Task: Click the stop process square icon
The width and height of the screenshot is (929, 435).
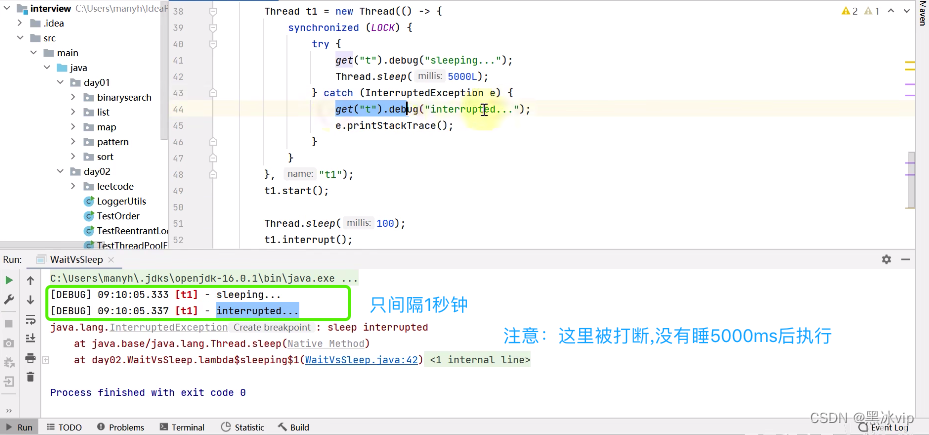Action: tap(9, 324)
